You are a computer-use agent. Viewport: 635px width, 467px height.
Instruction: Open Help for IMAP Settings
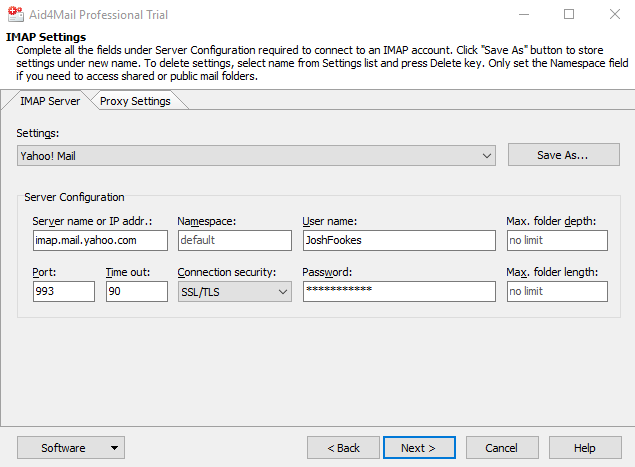585,448
